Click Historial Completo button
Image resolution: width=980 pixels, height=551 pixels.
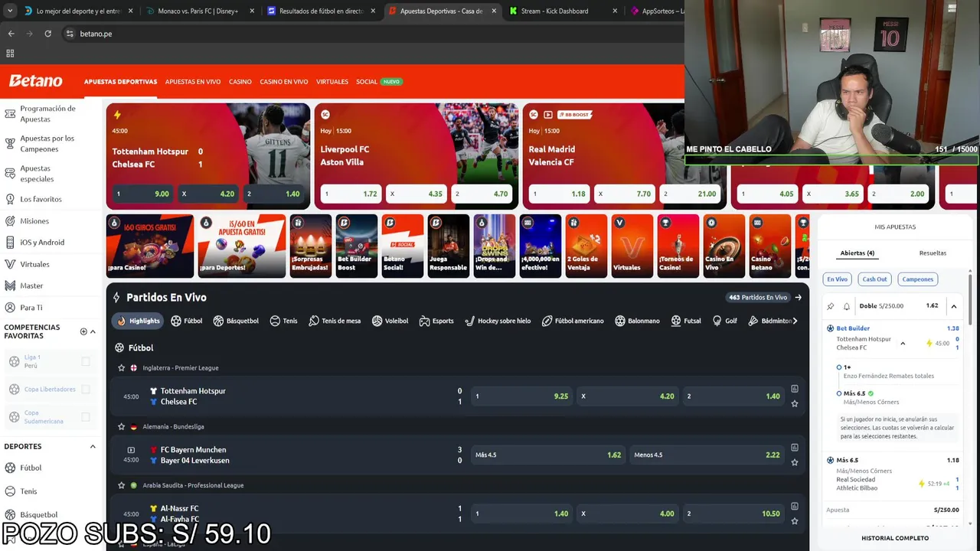coord(895,538)
